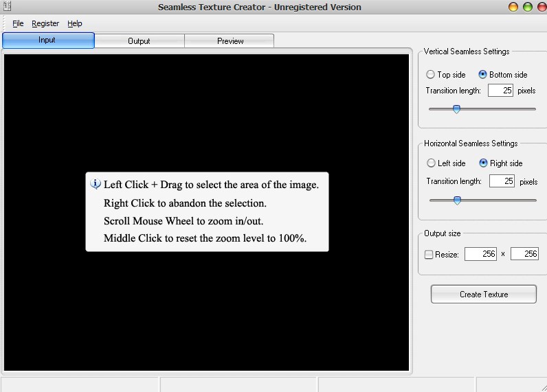Switch to the Input tab

tap(47, 41)
